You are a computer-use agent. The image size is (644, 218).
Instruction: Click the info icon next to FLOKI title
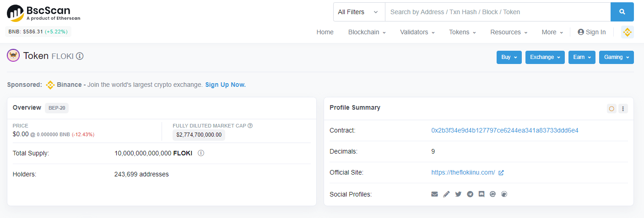[x=80, y=56]
